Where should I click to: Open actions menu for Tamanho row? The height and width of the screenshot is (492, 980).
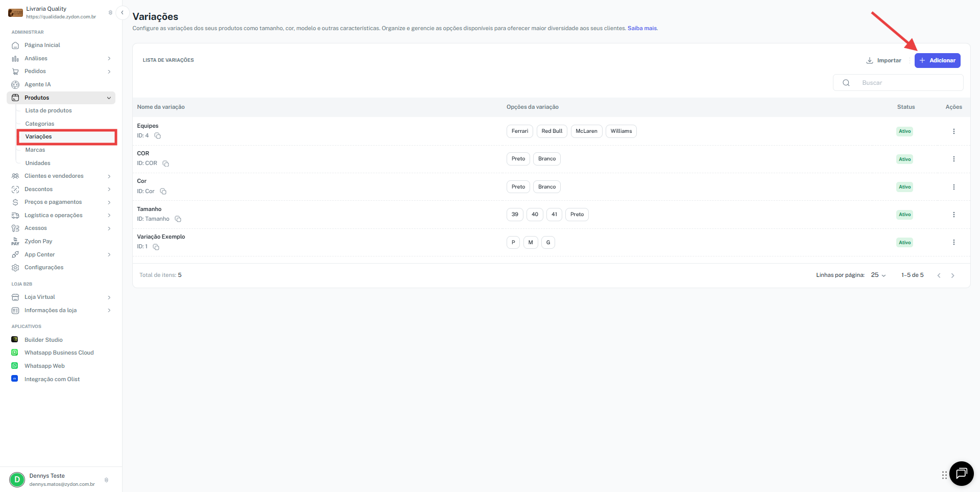click(953, 215)
